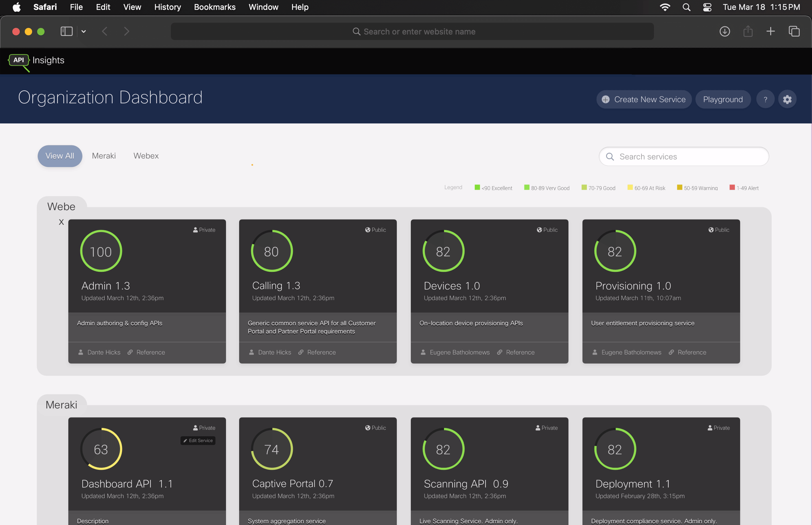Click the Provisioning 1.0 score circle
This screenshot has width=812, height=525.
pos(615,251)
